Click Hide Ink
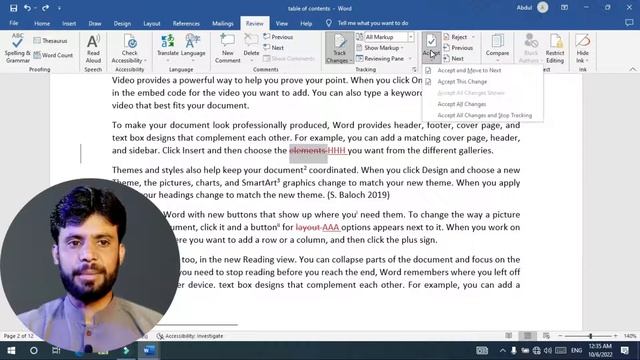Image resolution: width=640 pixels, height=360 pixels. (x=582, y=48)
